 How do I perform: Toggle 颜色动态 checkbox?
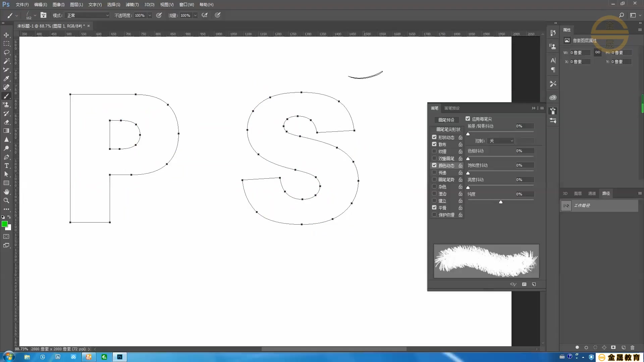[434, 165]
